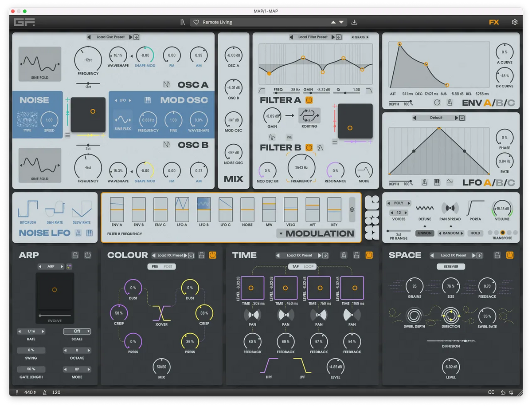Expand the MODULATION section dropdown arrow
Viewport: 532px width, 407px height.
click(x=280, y=234)
